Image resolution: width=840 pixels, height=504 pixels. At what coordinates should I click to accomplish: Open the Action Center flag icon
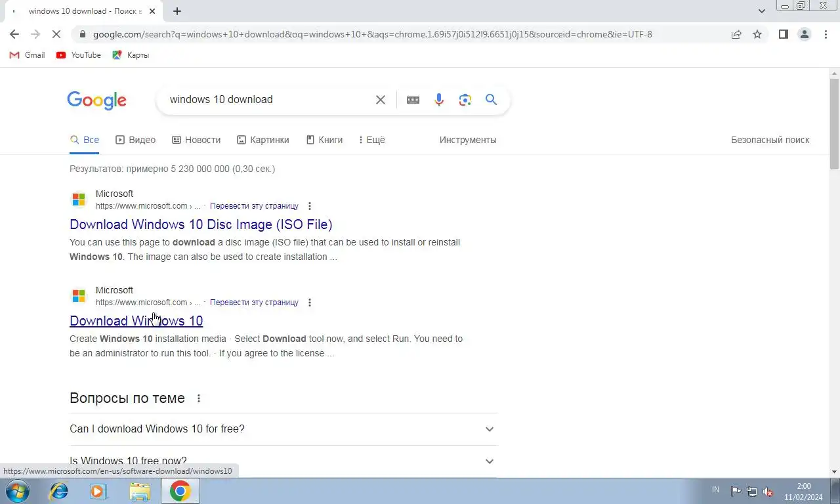pyautogui.click(x=736, y=491)
